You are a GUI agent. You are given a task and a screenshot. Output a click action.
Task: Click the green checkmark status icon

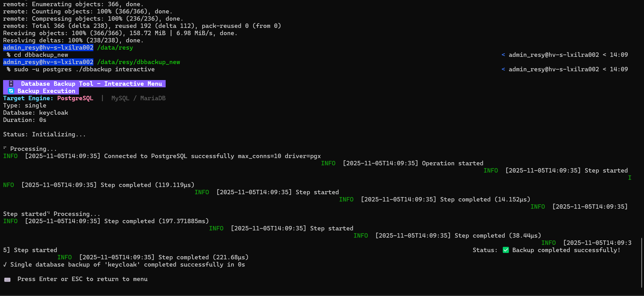click(506, 250)
